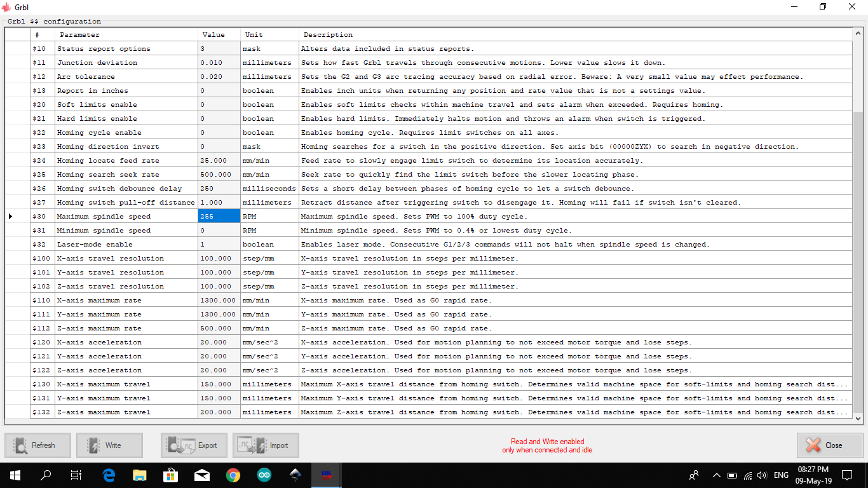Click 'Y-axis travel resolution' parameter cell
The image size is (868, 488).
coord(126,273)
